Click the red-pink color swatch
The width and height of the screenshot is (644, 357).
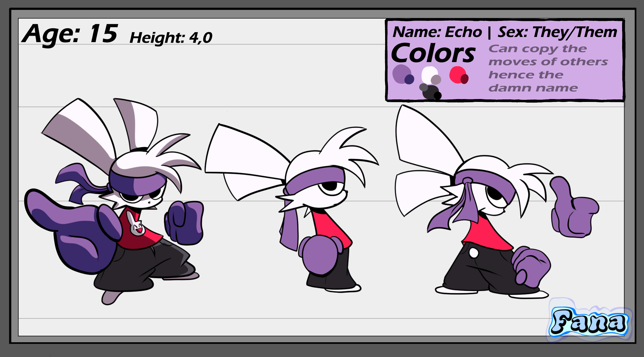coord(458,75)
